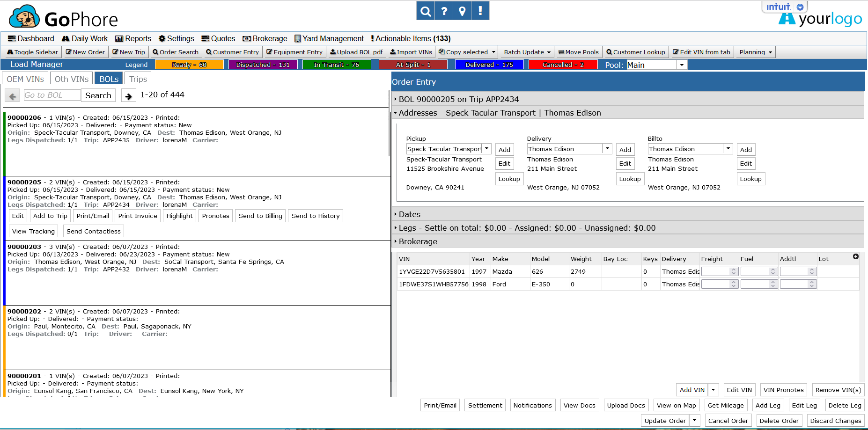This screenshot has height=430, width=868.
Task: Open the Reports menu
Action: click(133, 38)
